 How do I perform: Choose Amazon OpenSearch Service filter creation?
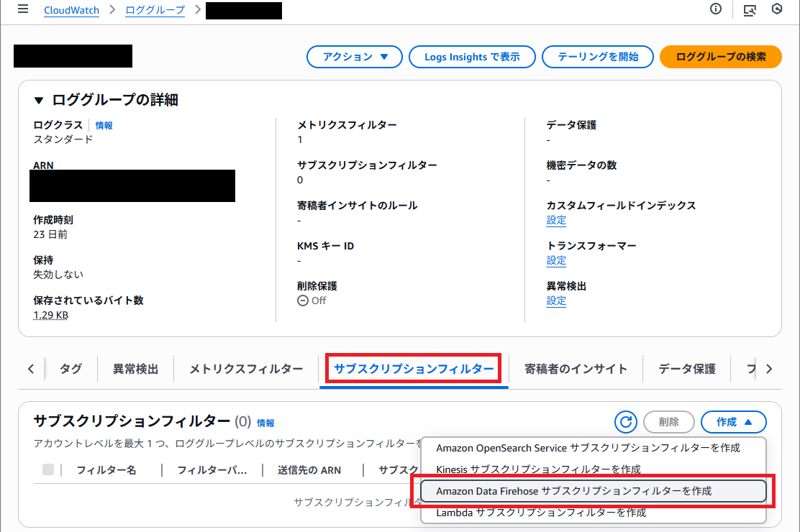click(594, 448)
